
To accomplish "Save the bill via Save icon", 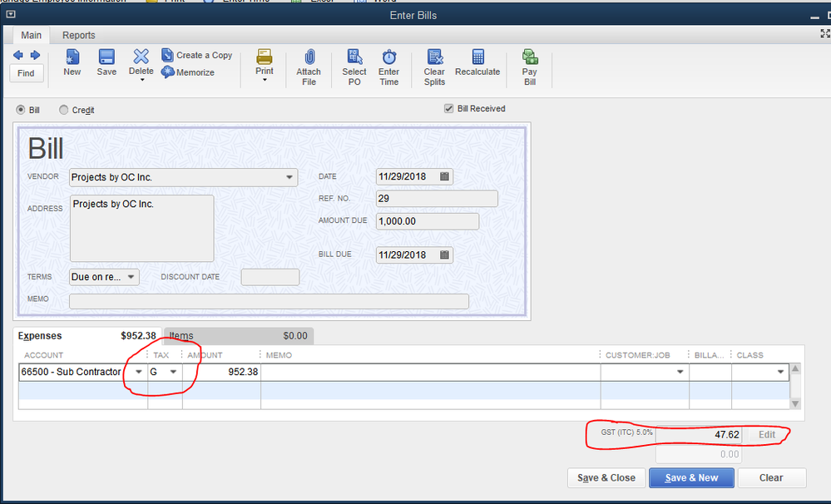I will 106,62.
